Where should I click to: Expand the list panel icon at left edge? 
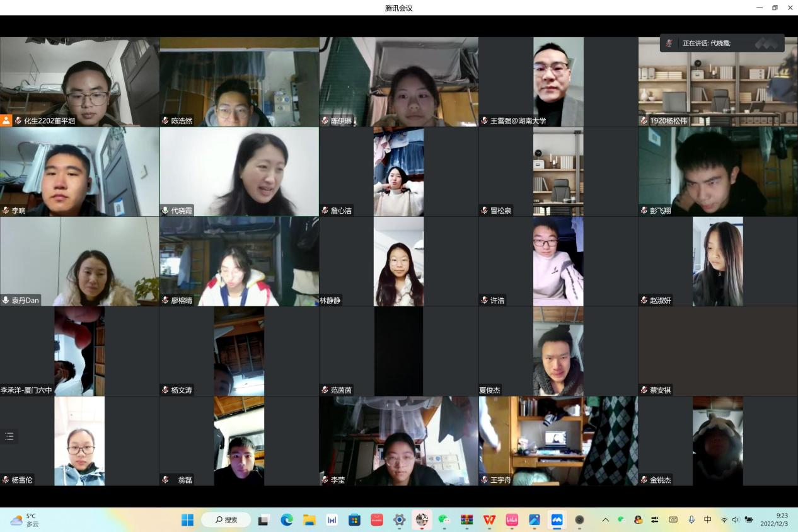tap(9, 436)
